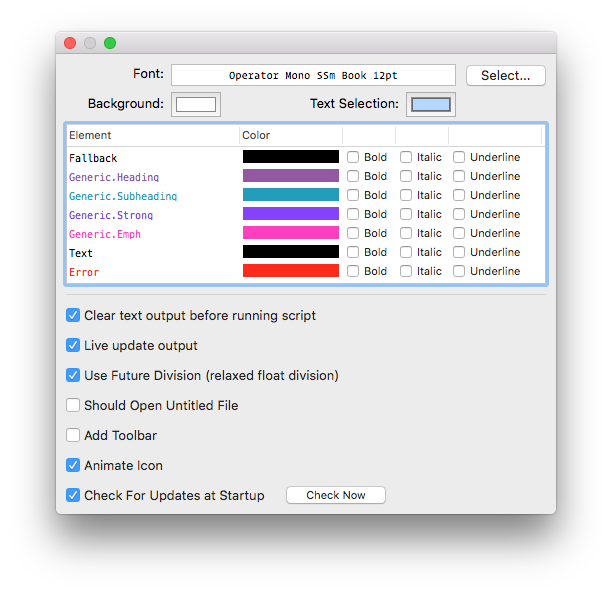Change the red Error color swatch
612x594 pixels.
coord(291,271)
